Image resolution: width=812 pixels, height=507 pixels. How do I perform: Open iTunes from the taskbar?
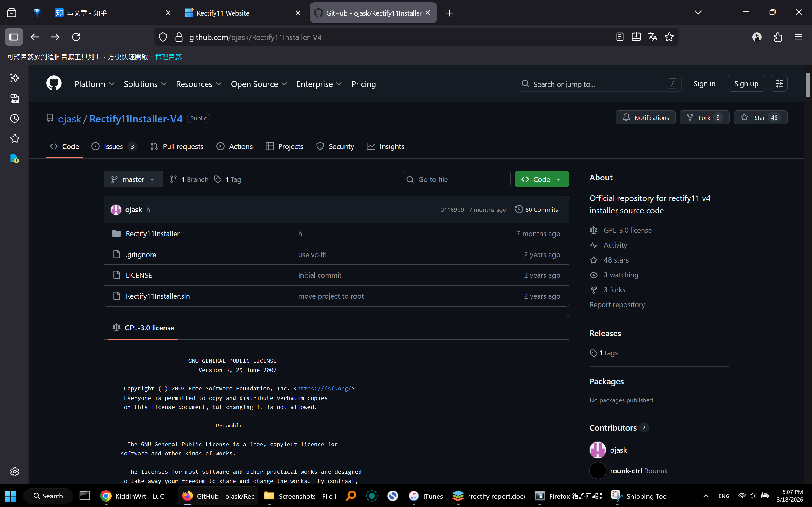pyautogui.click(x=426, y=496)
